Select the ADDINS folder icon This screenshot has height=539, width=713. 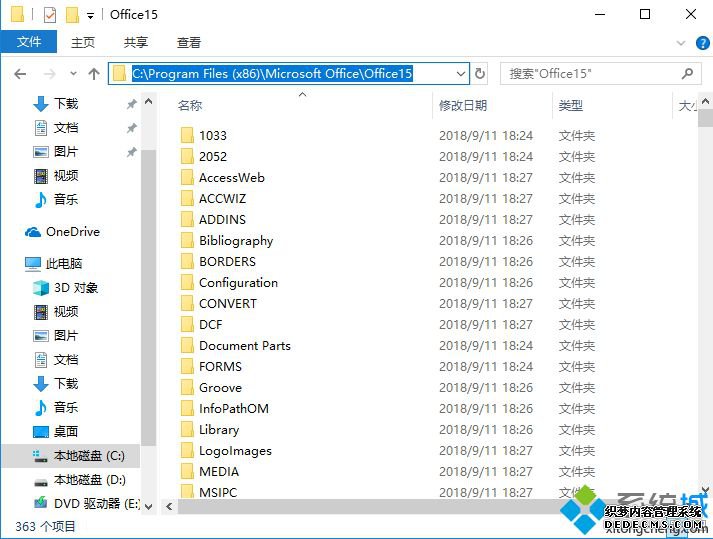click(x=187, y=220)
